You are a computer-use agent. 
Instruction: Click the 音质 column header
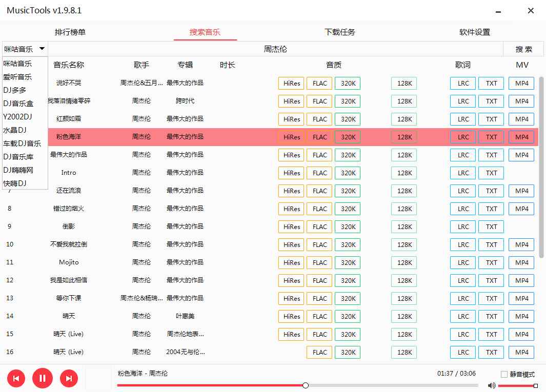pyautogui.click(x=334, y=65)
